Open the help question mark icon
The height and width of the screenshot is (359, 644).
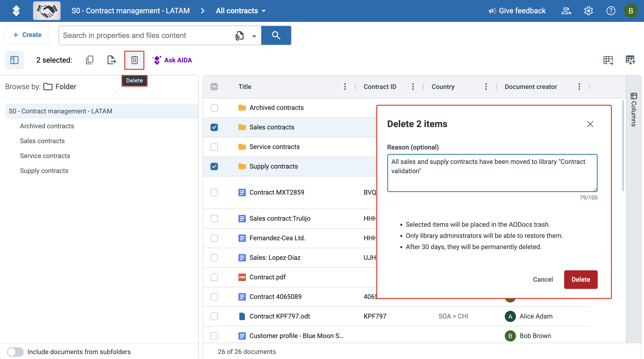(x=611, y=11)
